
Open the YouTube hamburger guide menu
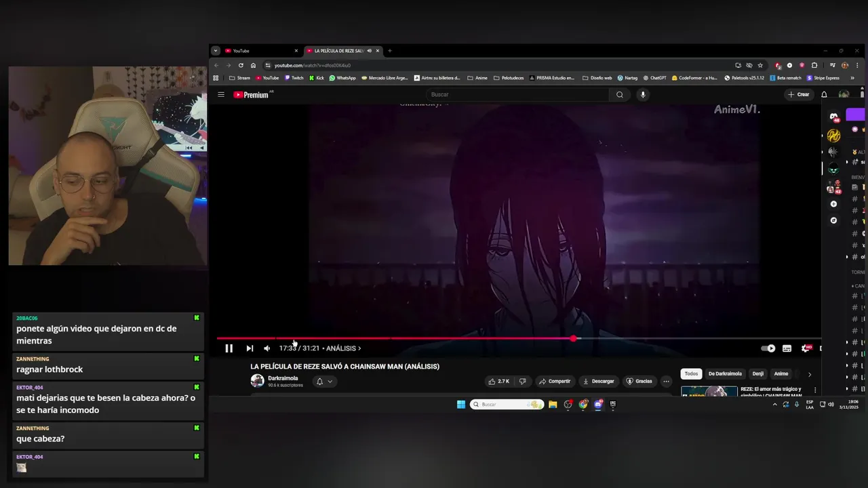pyautogui.click(x=221, y=95)
